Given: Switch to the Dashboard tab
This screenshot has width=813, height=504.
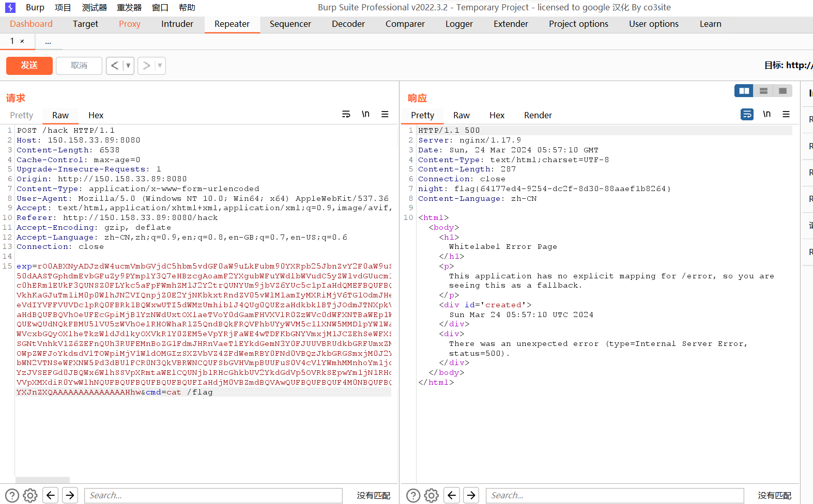Looking at the screenshot, I should pos(31,24).
